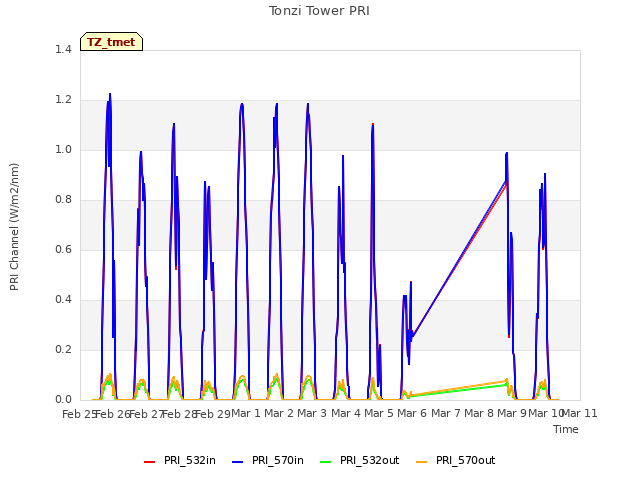640x480 pixels.
Task: Click the 0.0 y-axis tick label
Action: [63, 400]
